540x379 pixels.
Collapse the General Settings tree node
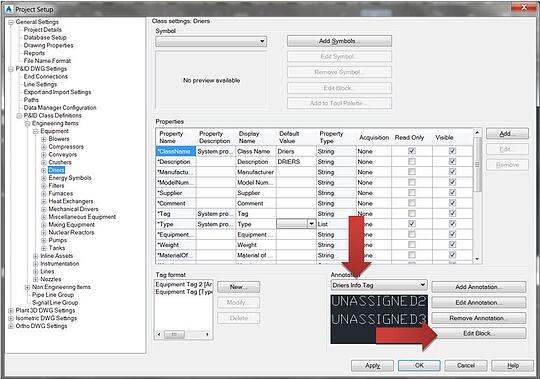tap(11, 22)
